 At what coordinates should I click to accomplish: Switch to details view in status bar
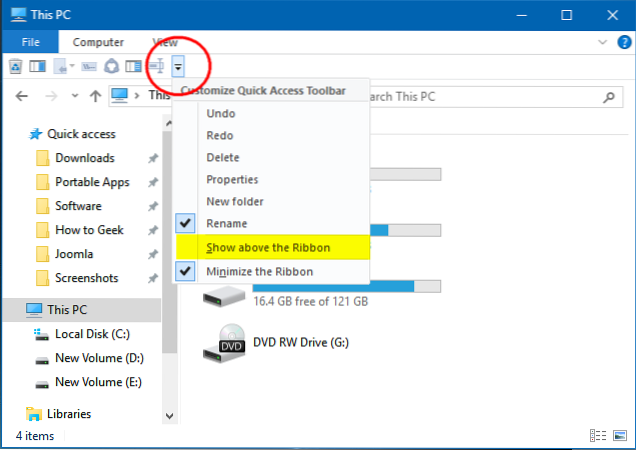(x=598, y=436)
